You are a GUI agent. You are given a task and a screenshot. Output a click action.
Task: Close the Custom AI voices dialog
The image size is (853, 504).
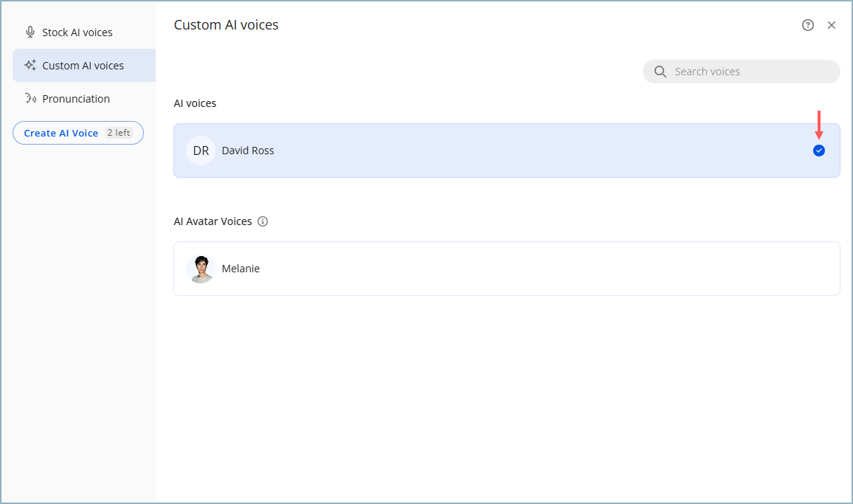[x=832, y=25]
